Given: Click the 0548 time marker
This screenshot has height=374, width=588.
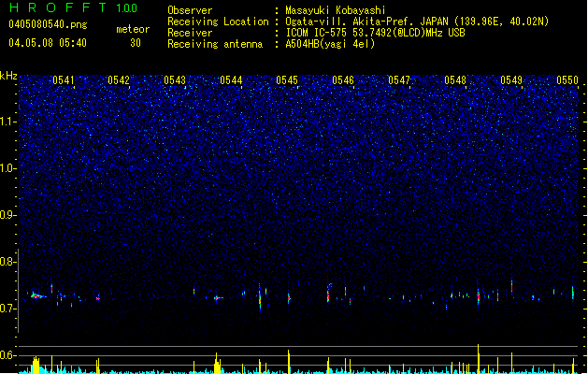Looking at the screenshot, I should (x=455, y=80).
